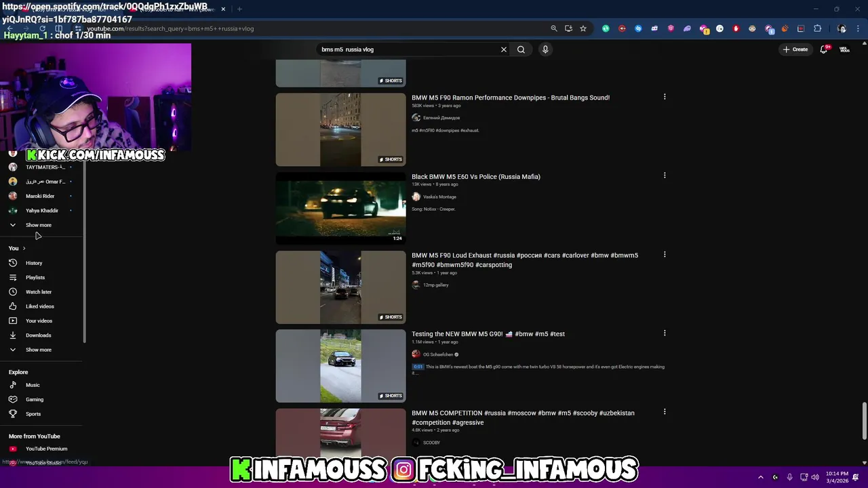
Task: Click the Shazam extension icon
Action: pos(638,28)
